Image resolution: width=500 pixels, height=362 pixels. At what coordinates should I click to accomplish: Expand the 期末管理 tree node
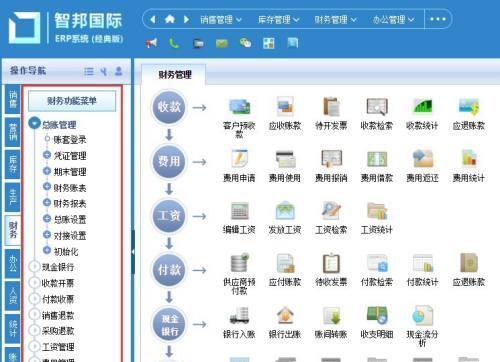(47, 171)
